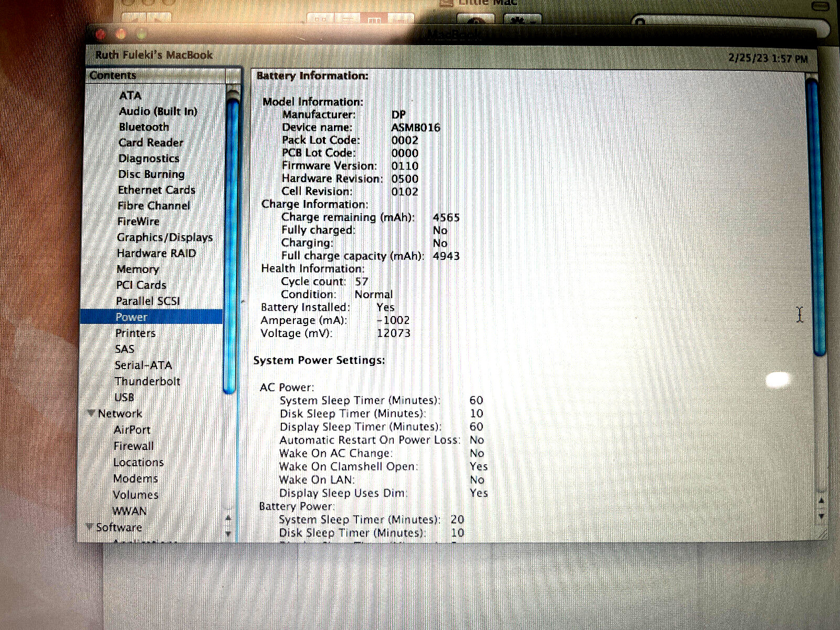Screen dimensions: 840x630
Task: Select PCI Cards entry
Action: click(141, 285)
